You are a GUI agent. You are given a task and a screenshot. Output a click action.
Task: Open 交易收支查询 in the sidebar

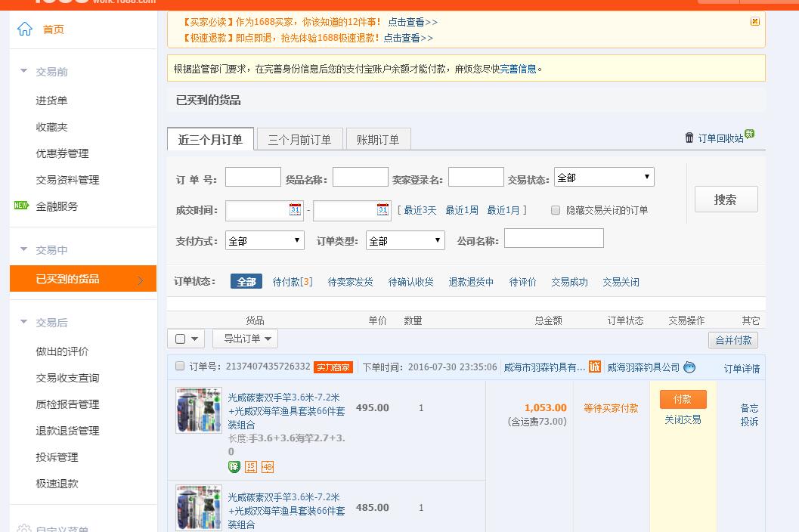coord(67,378)
